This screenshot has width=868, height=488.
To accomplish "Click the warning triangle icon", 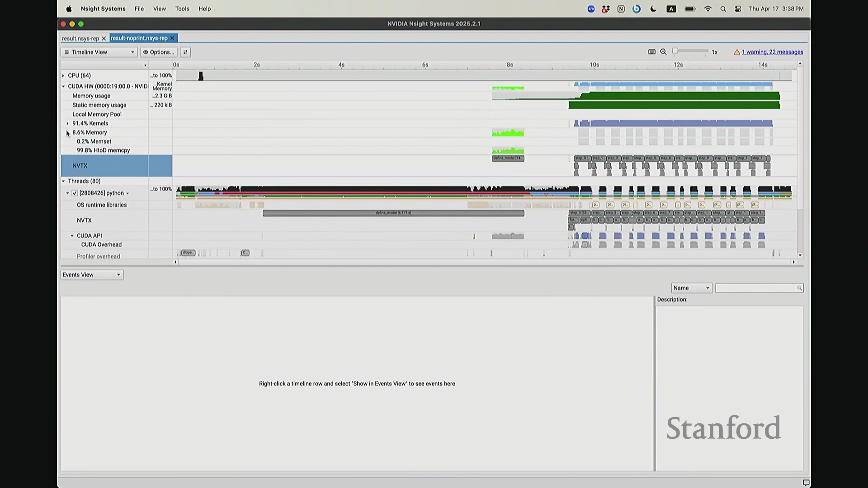I will click(737, 52).
